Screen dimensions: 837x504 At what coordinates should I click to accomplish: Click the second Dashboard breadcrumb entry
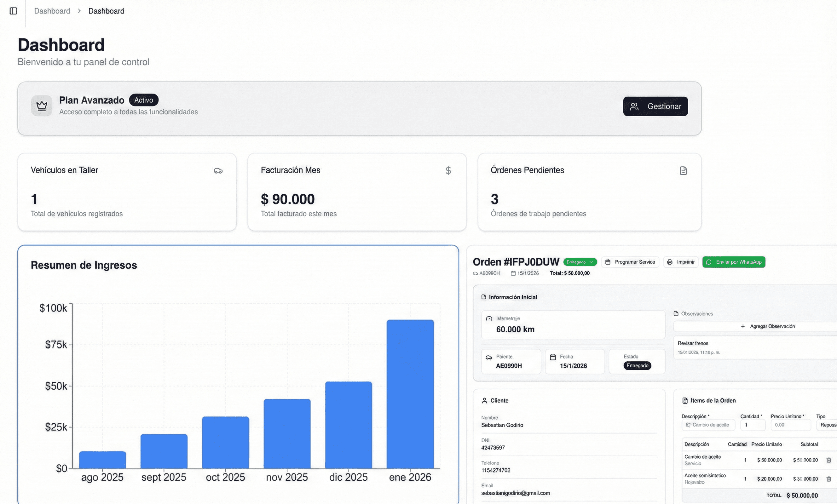106,11
